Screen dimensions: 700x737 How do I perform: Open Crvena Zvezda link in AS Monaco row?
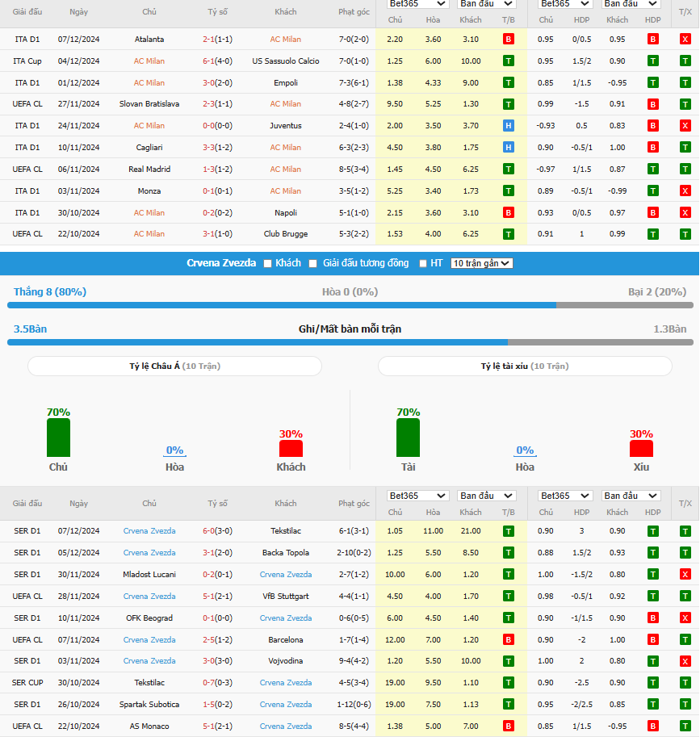tap(285, 727)
